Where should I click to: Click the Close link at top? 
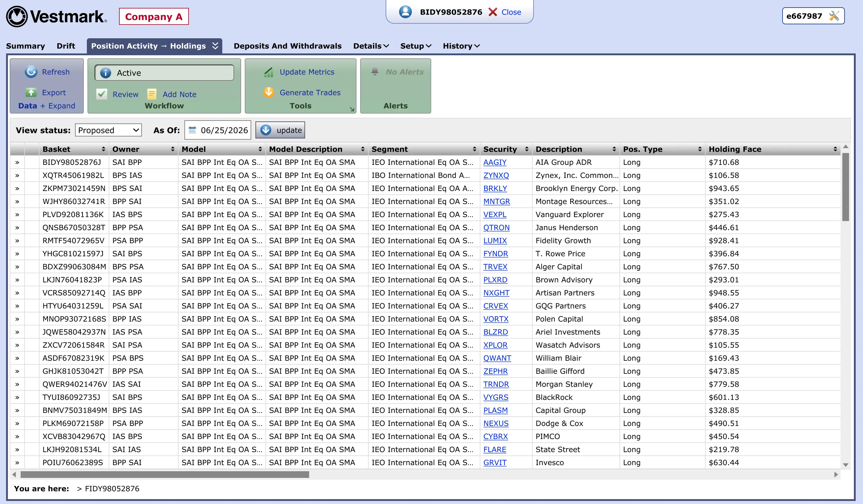[511, 12]
